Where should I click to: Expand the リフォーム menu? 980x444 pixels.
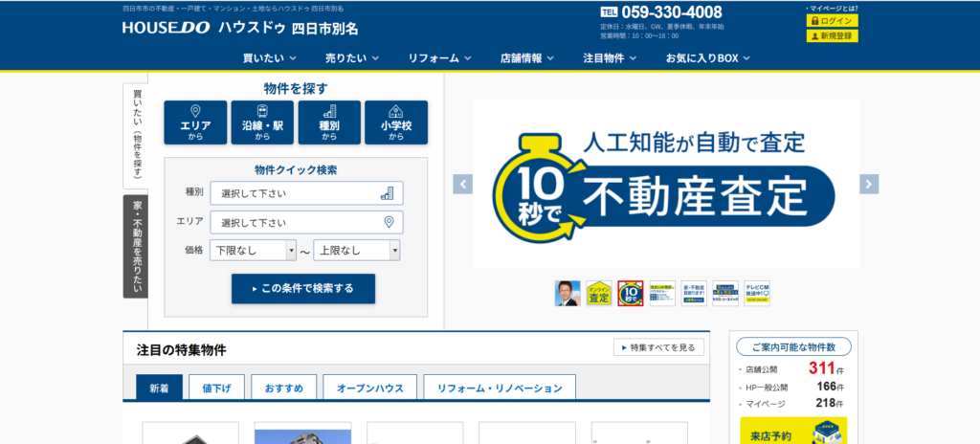pos(439,58)
